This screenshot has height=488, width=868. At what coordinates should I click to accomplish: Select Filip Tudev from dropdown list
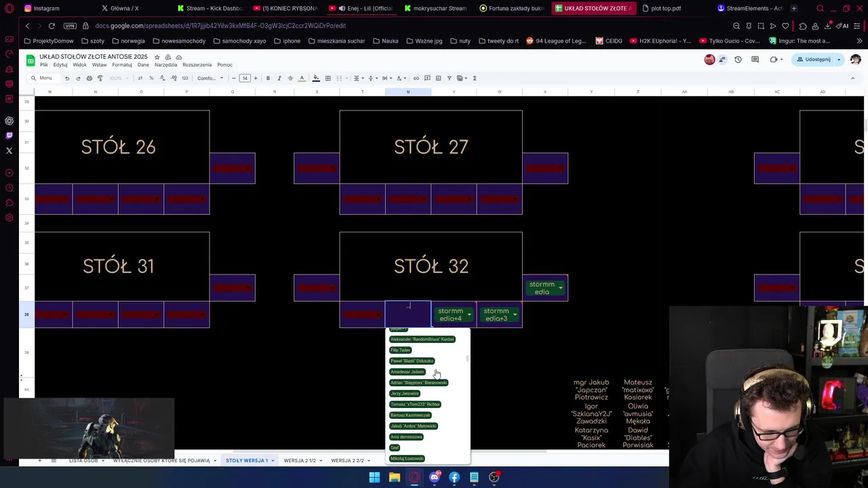pyautogui.click(x=400, y=350)
